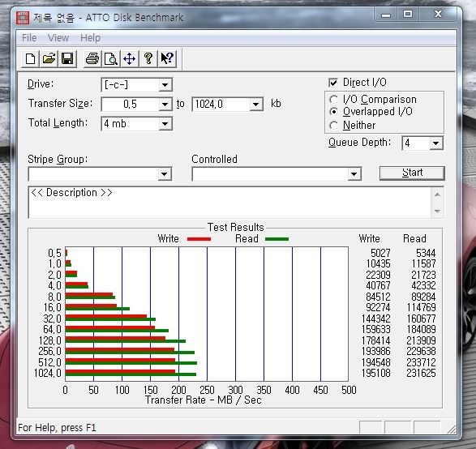
Task: Open the File menu
Action: [29, 38]
